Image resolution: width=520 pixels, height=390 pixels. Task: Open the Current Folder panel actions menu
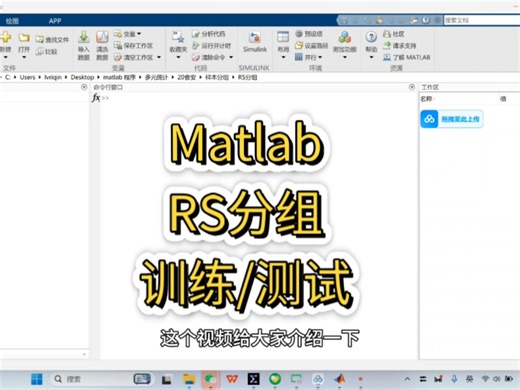[84, 87]
